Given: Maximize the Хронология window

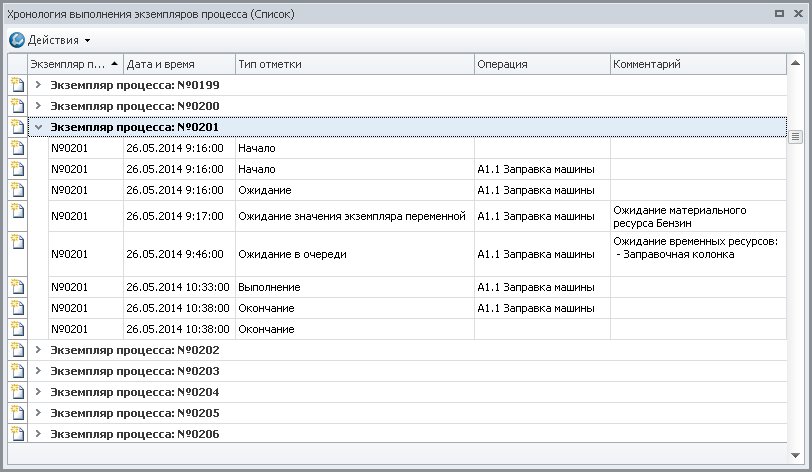Looking at the screenshot, I should coord(779,14).
